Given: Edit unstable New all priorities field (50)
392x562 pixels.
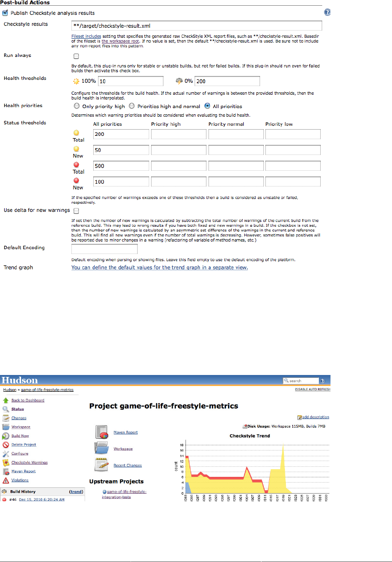Looking at the screenshot, I should pyautogui.click(x=121, y=150).
